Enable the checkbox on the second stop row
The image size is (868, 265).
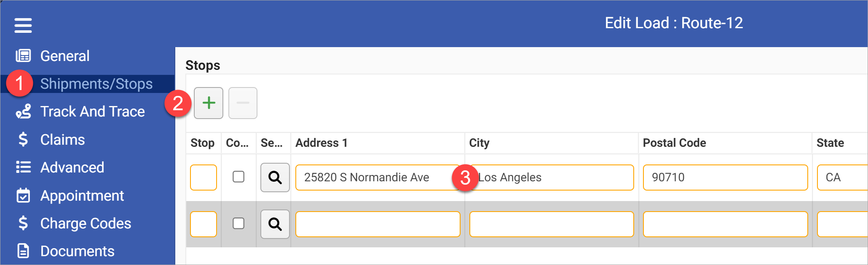[x=238, y=224]
